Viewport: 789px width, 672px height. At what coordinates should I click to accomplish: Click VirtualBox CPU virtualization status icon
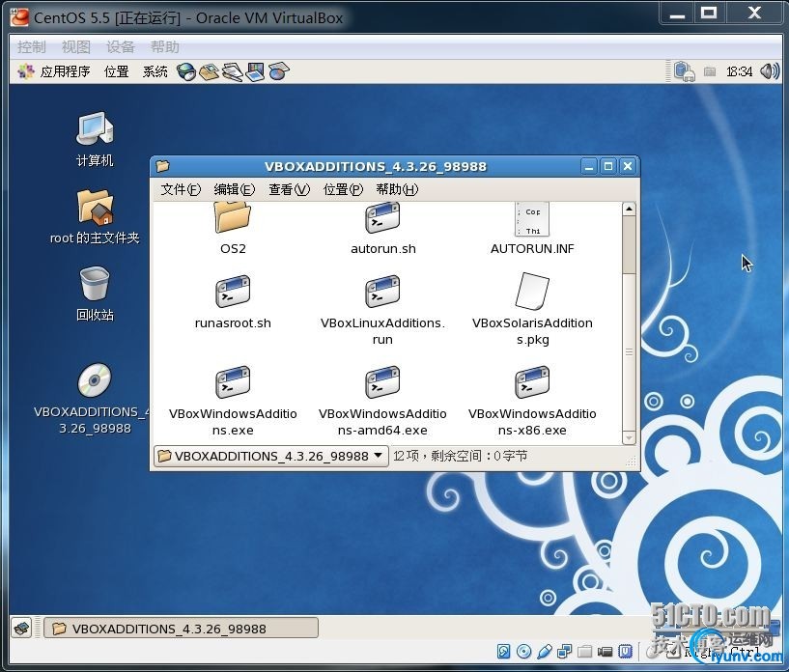point(625,652)
